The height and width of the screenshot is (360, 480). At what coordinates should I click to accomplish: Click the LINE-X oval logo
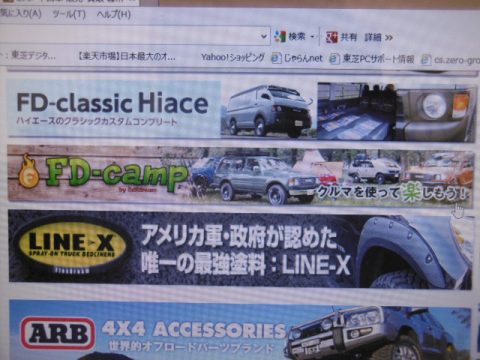click(72, 246)
